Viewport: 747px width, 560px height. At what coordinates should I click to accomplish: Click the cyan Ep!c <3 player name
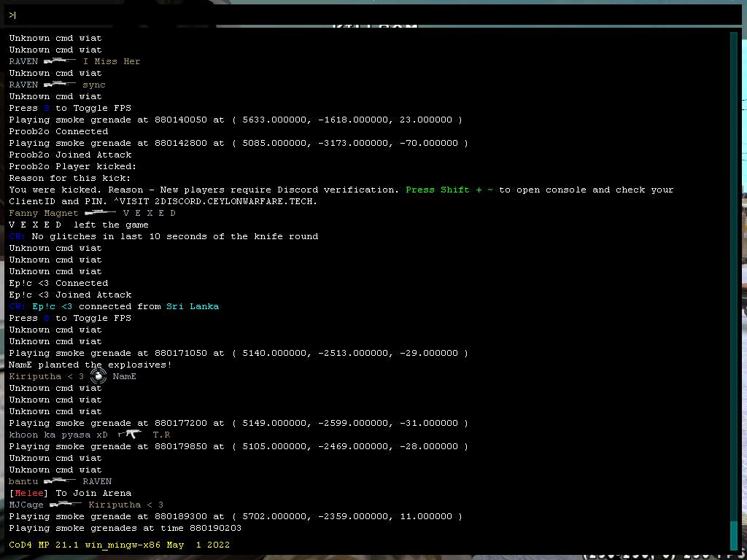(53, 306)
